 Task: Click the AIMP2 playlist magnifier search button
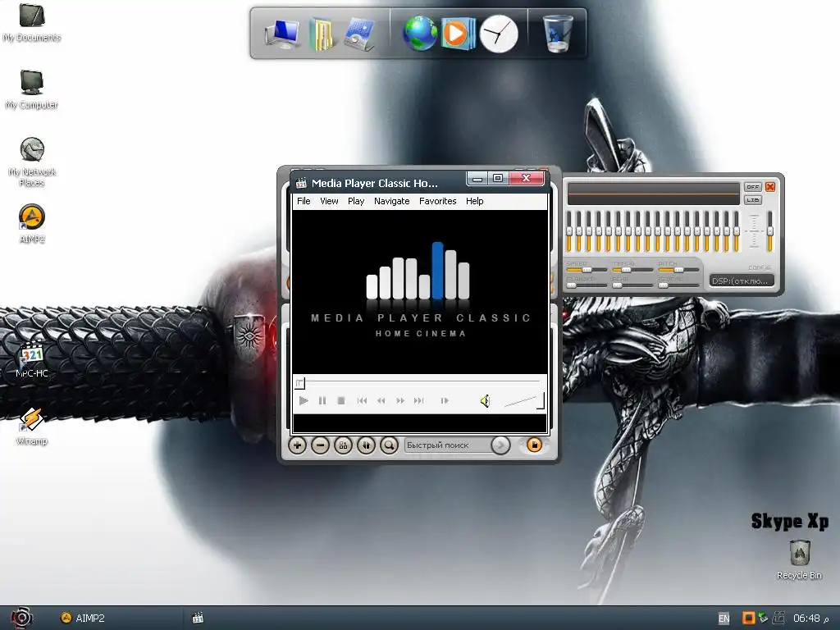(390, 445)
